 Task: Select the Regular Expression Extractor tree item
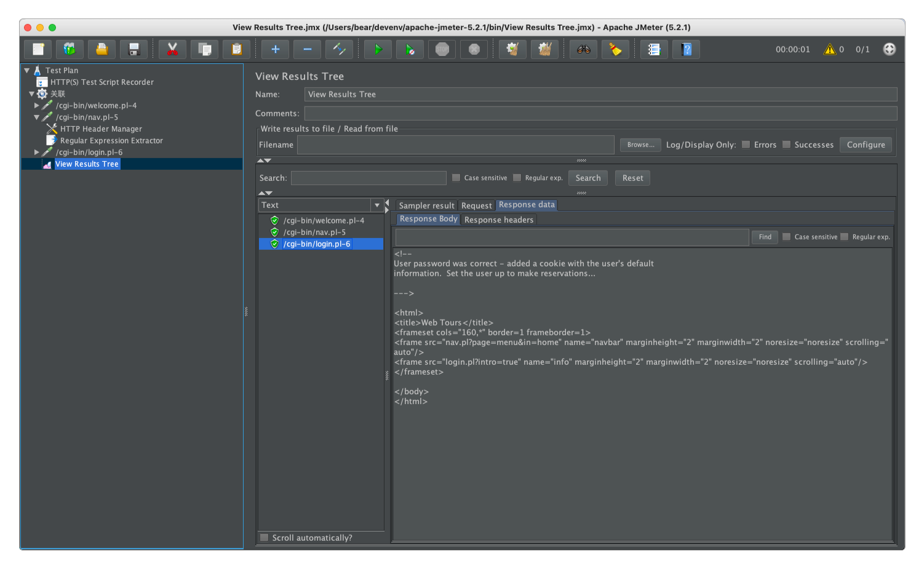point(111,141)
